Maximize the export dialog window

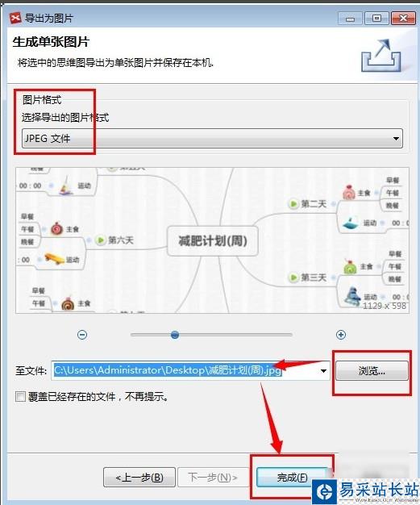coord(377,18)
